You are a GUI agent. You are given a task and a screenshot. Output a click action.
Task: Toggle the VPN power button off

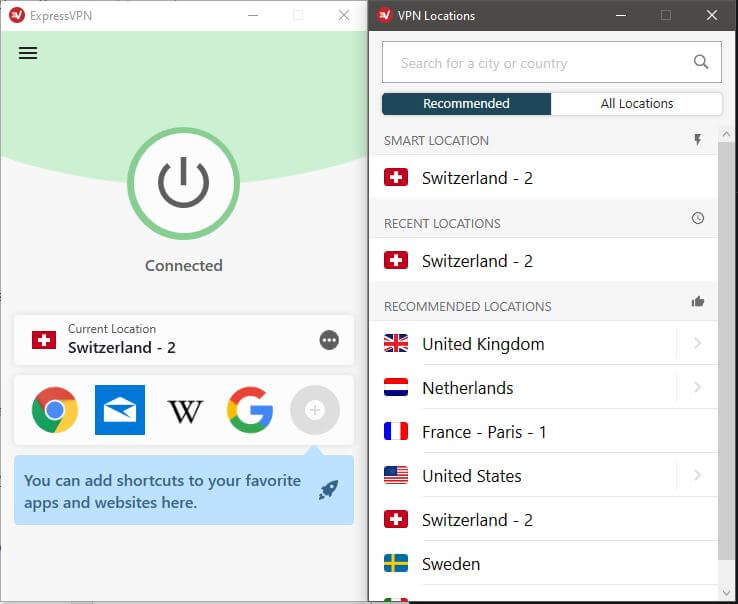pyautogui.click(x=184, y=183)
